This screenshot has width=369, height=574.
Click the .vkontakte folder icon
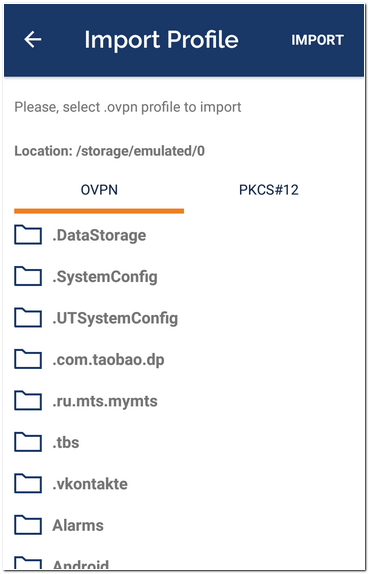28,484
